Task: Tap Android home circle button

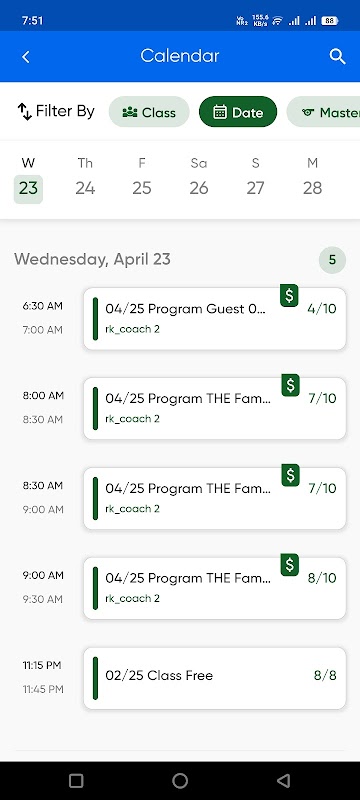Action: 180,780
